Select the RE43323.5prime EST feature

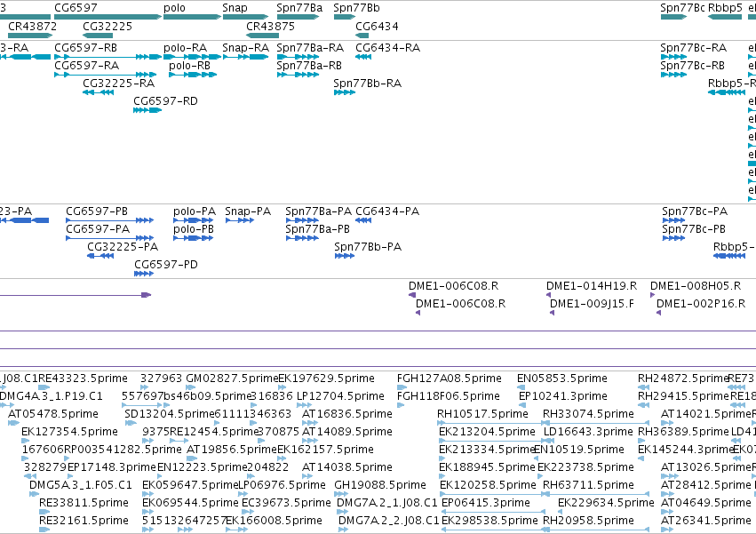[x=44, y=387]
